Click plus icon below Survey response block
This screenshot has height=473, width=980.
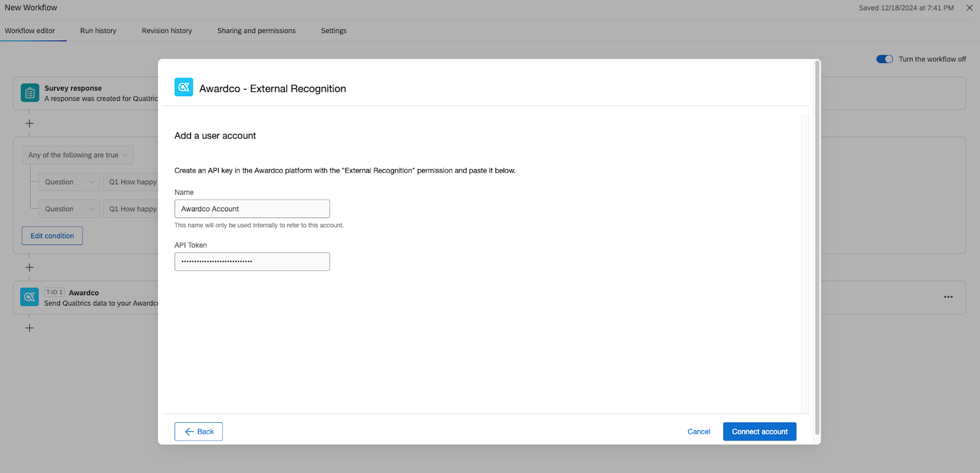[x=29, y=123]
